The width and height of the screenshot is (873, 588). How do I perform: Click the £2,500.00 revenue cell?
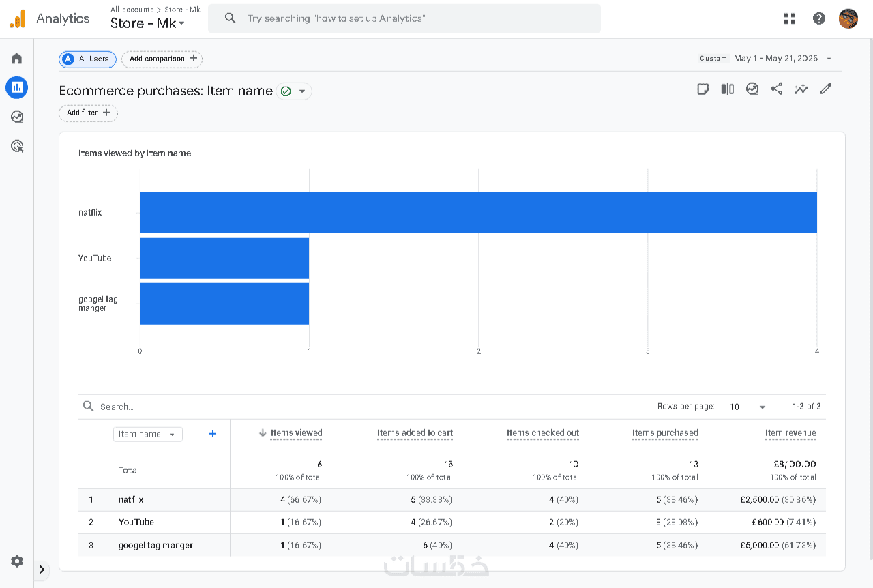pyautogui.click(x=778, y=500)
